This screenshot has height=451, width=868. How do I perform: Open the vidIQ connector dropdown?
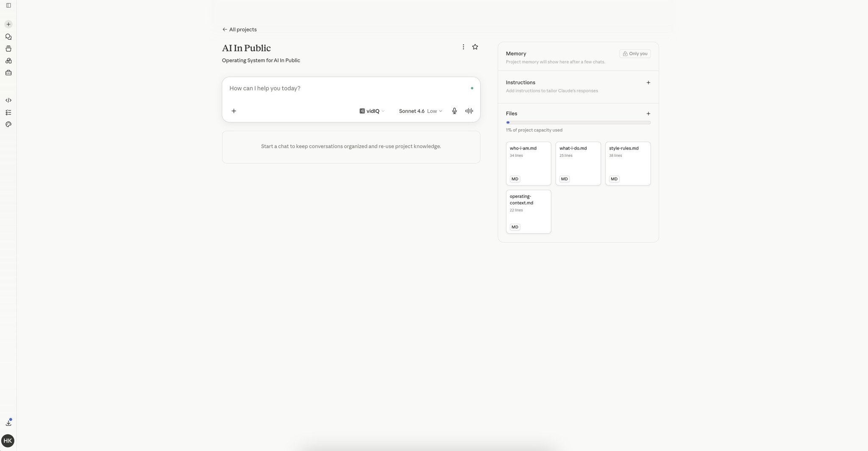coord(372,111)
